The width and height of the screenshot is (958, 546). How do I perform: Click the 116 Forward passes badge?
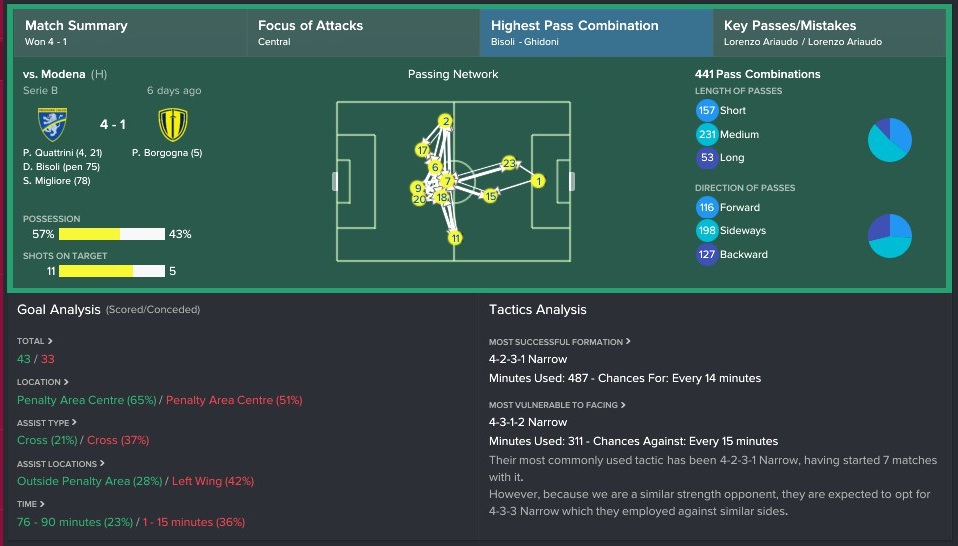click(706, 208)
